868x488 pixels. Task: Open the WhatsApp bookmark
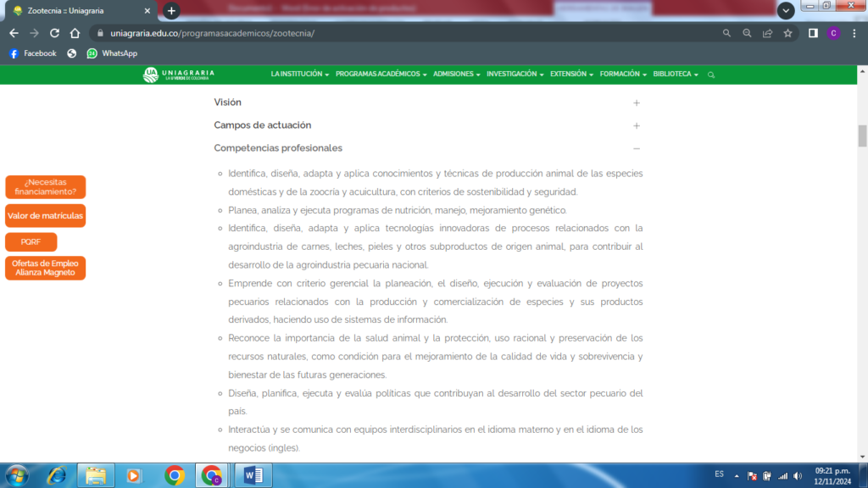point(112,53)
